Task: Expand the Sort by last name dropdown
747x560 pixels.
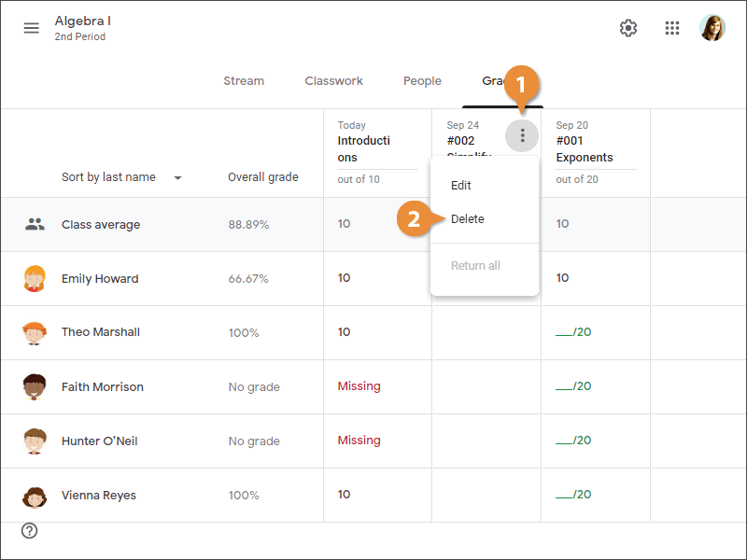Action: [177, 177]
